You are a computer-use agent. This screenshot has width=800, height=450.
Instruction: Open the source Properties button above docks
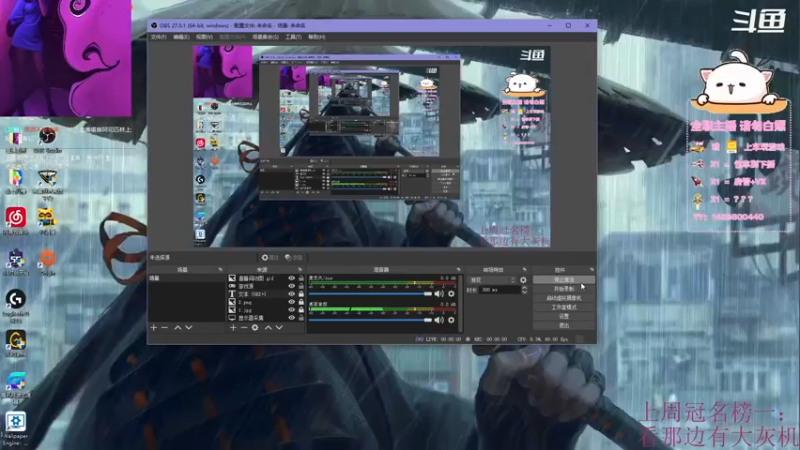(270, 258)
